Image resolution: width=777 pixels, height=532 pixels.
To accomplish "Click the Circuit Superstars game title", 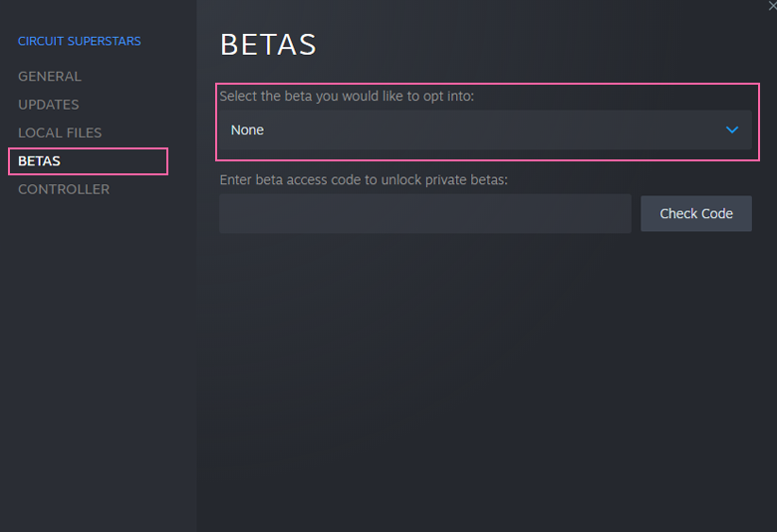I will pos(80,41).
